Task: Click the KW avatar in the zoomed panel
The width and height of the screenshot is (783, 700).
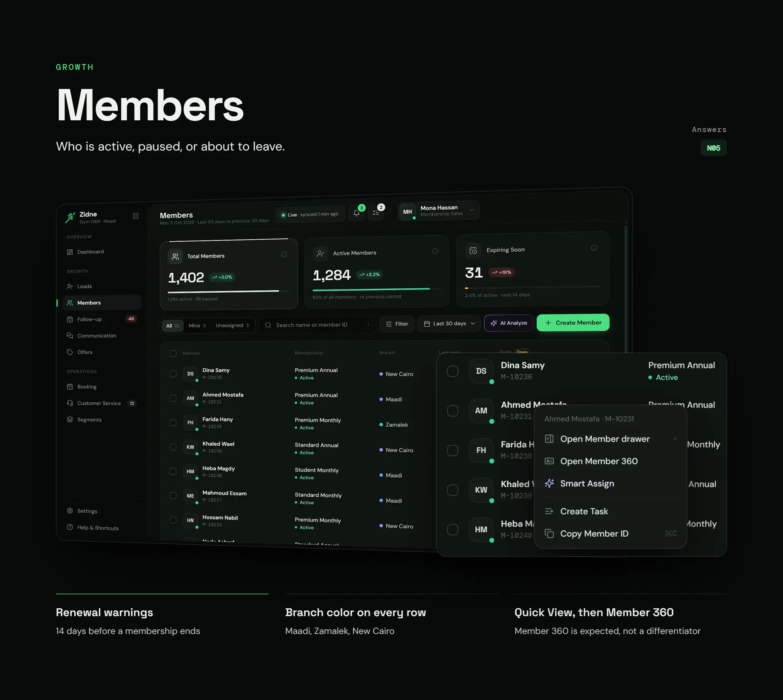Action: click(481, 490)
